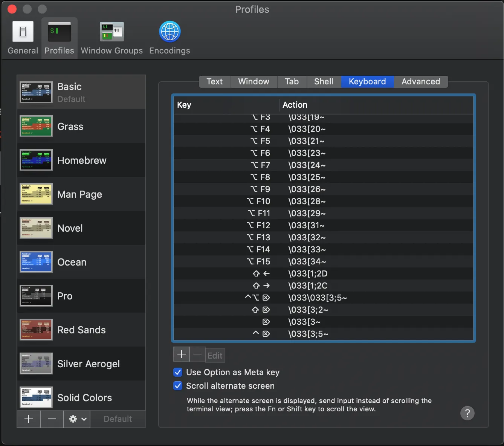This screenshot has width=504, height=446.
Task: Open the General preferences pane
Action: 23,38
